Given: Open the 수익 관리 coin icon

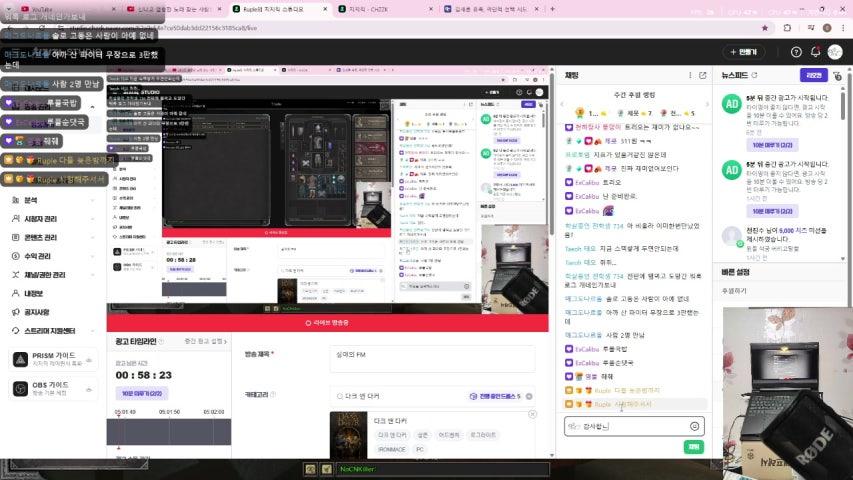Looking at the screenshot, I should pyautogui.click(x=15, y=256).
